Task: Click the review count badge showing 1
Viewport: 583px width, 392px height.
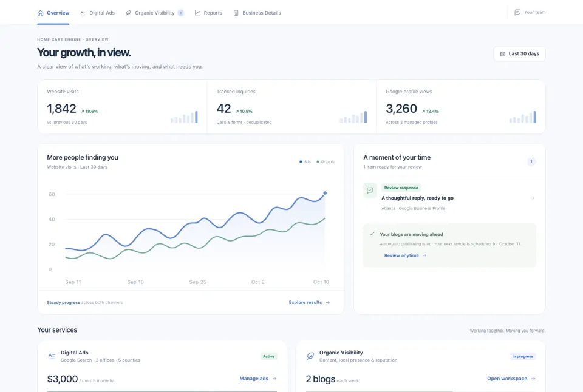Action: point(531,161)
